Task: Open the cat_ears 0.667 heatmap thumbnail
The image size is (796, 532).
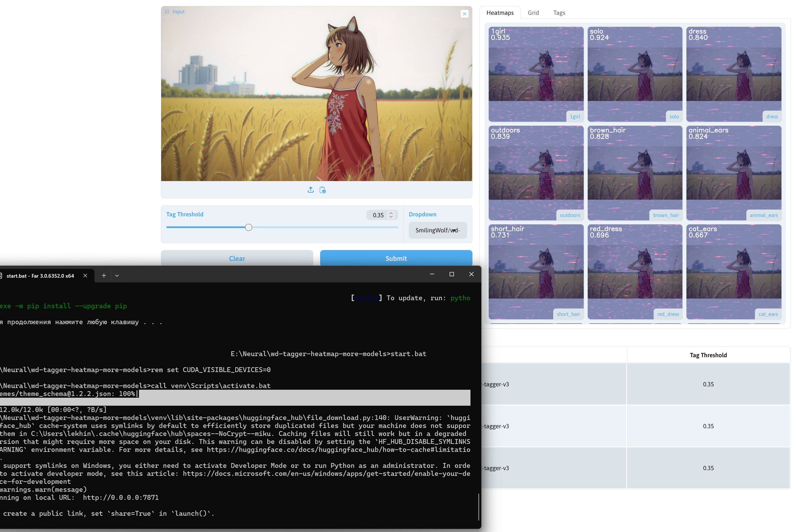Action: click(734, 272)
